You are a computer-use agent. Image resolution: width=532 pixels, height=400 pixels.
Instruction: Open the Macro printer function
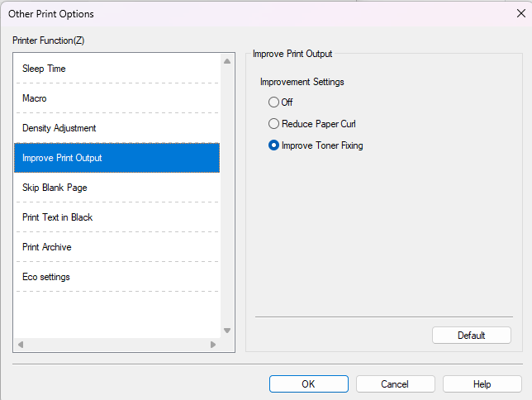[35, 98]
